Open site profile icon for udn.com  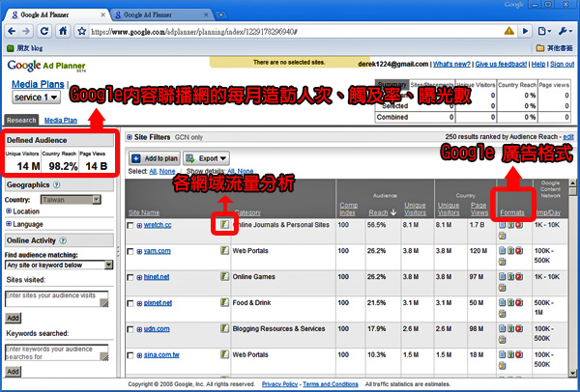(x=224, y=328)
